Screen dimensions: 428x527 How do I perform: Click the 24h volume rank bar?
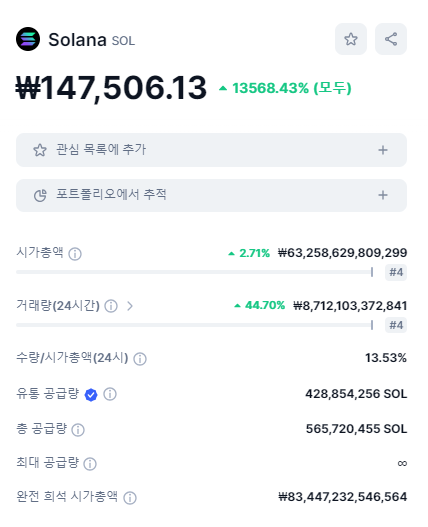(195, 325)
